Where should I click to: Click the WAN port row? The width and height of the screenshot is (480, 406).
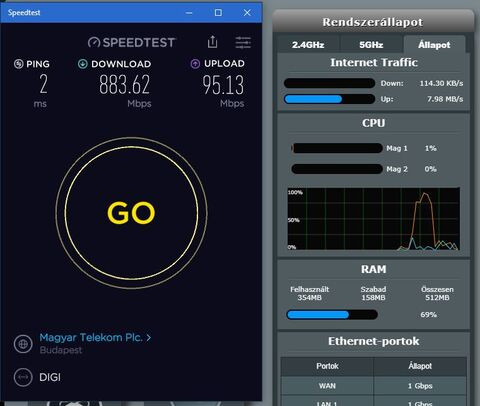[x=373, y=386]
